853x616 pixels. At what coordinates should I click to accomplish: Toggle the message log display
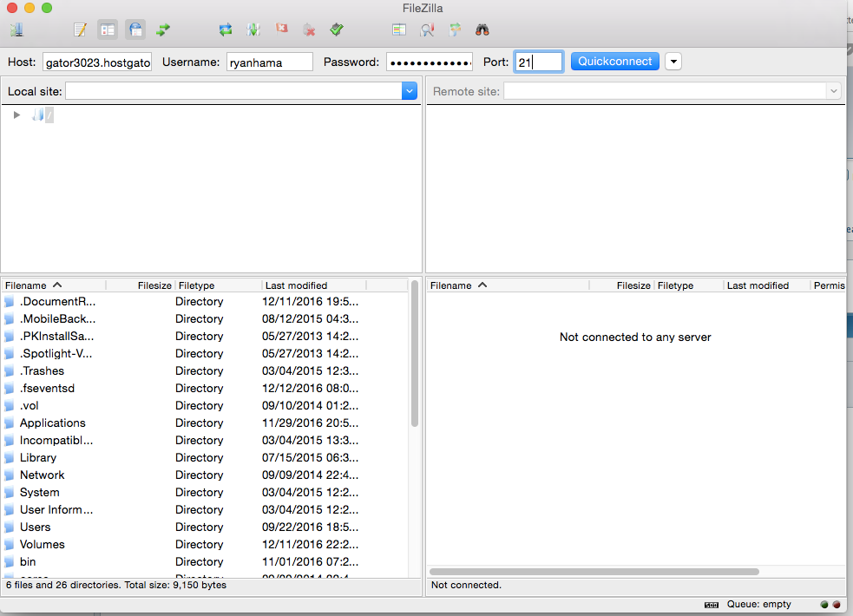tap(80, 29)
